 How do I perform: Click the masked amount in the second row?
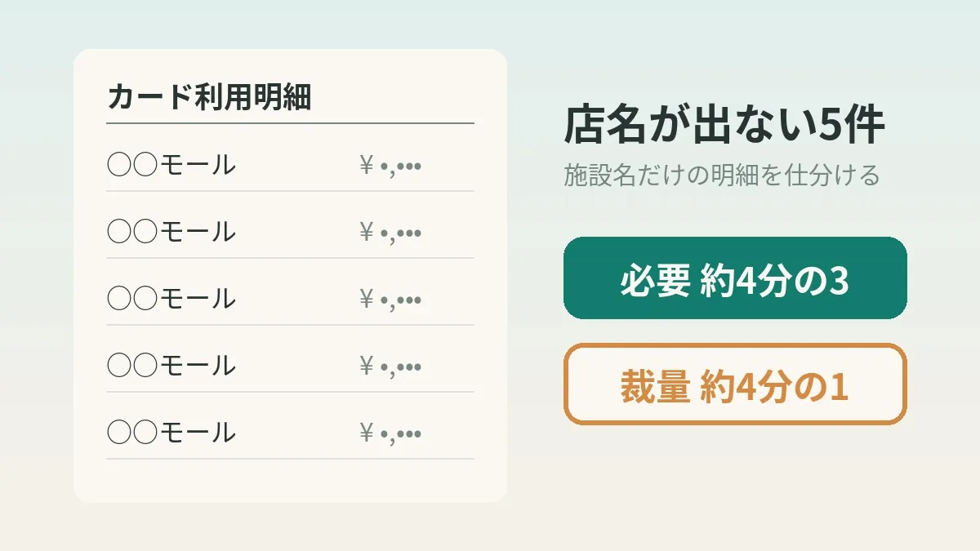(x=390, y=233)
